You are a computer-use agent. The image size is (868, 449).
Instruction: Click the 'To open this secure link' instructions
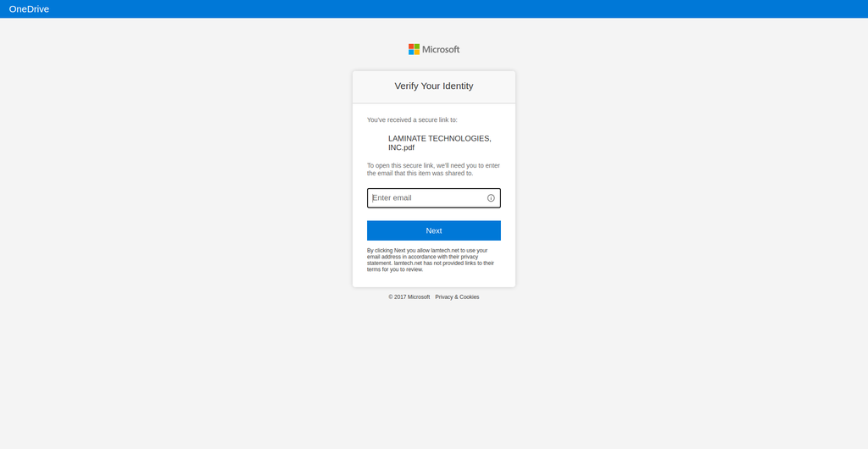433,169
